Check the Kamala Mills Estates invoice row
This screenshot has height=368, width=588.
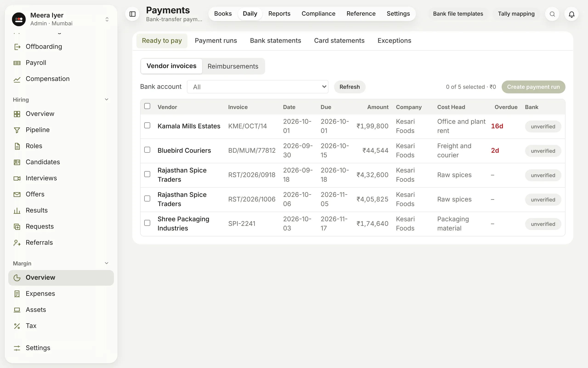pos(147,125)
